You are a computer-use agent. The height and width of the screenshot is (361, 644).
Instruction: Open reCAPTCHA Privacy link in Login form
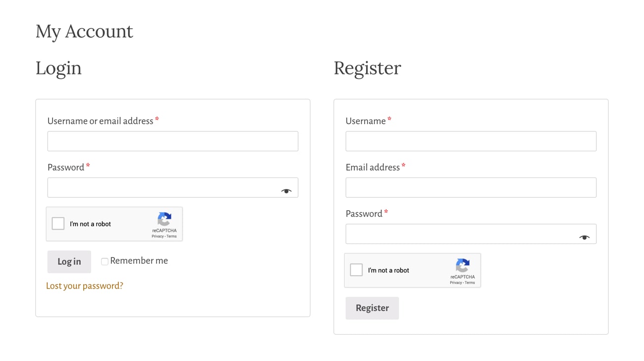coord(158,237)
